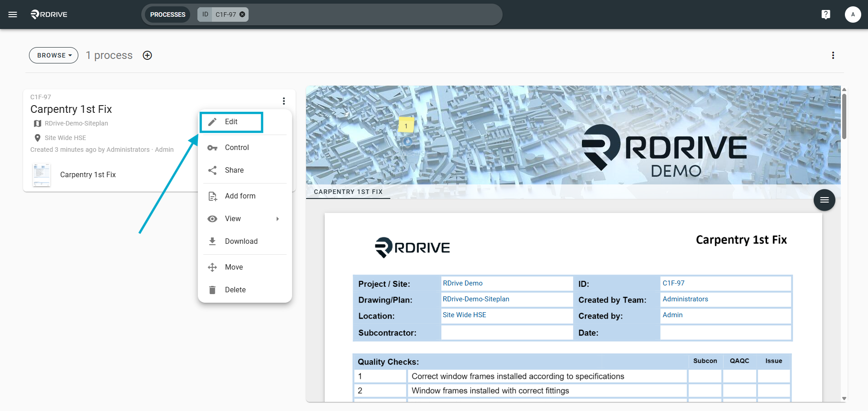The height and width of the screenshot is (411, 868).
Task: Remove the C1F-97 ID filter chip
Action: 242,15
